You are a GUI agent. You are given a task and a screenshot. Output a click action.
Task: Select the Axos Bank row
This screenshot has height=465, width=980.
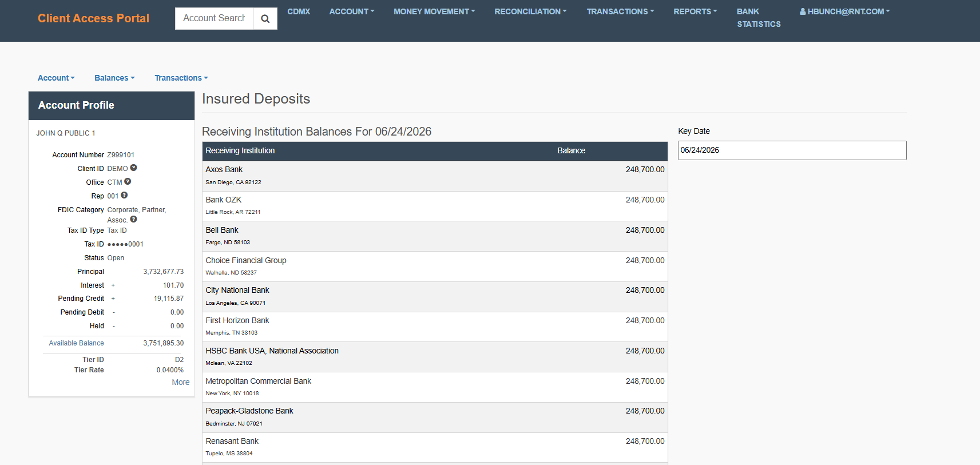point(435,176)
